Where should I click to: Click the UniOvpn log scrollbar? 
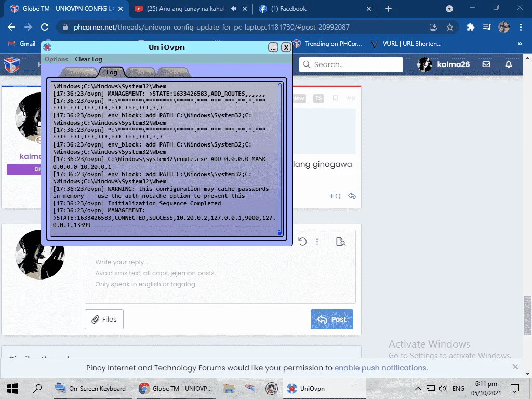click(280, 159)
